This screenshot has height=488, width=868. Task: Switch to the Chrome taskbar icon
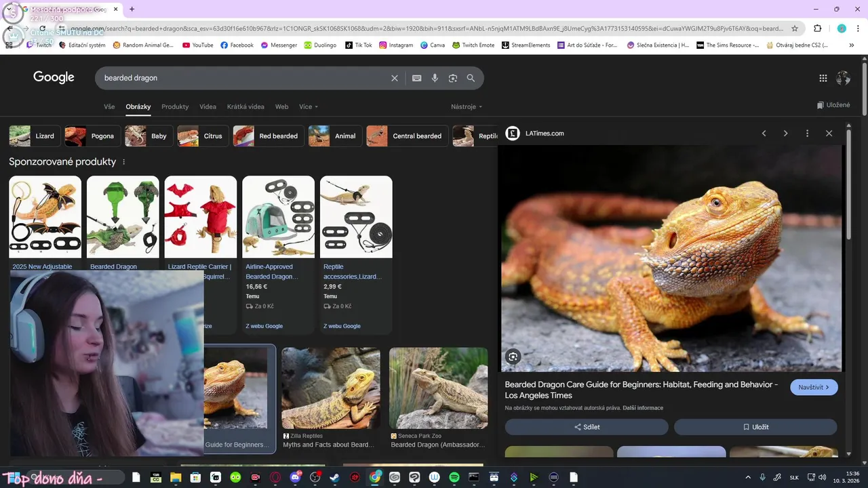coord(375,477)
